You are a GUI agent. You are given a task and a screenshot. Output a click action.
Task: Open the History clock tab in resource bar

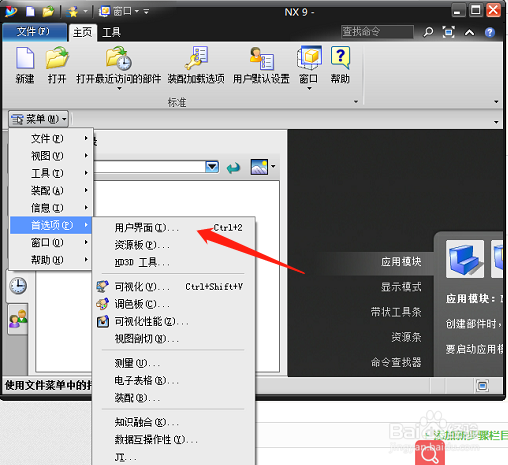18,286
